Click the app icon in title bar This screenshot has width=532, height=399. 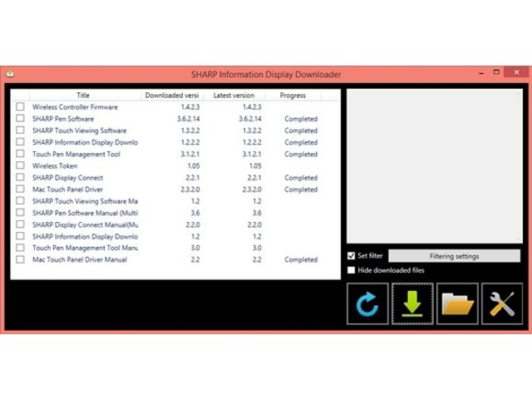coord(10,74)
